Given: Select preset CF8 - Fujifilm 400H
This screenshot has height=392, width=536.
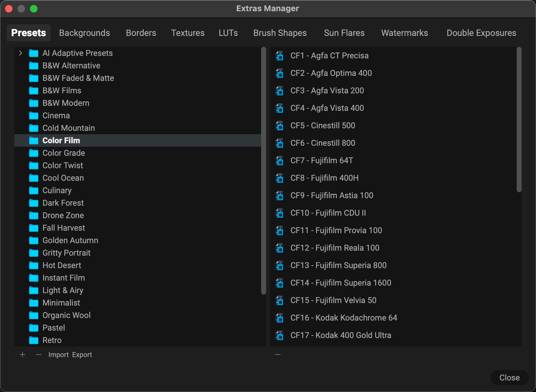Looking at the screenshot, I should [x=393, y=178].
